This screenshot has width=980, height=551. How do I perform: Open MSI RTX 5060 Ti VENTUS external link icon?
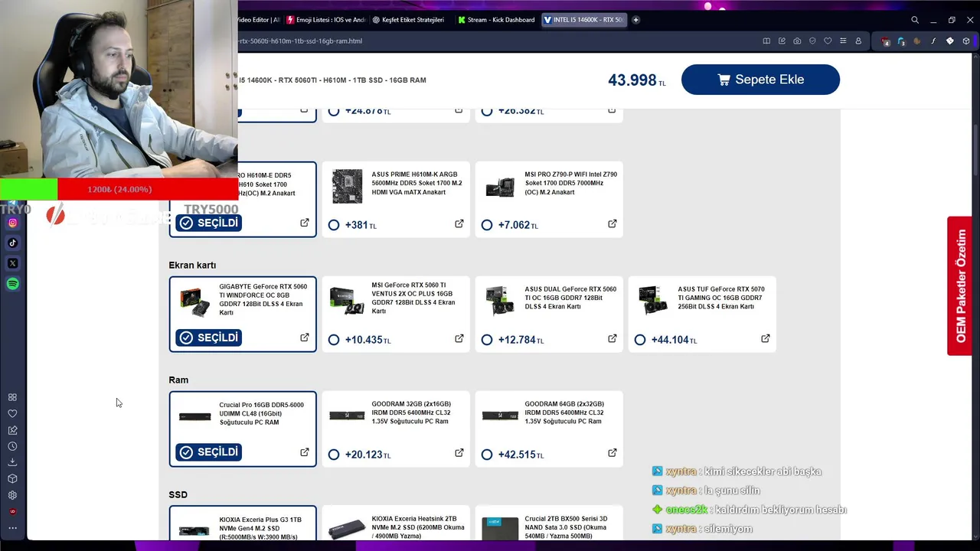pos(459,338)
